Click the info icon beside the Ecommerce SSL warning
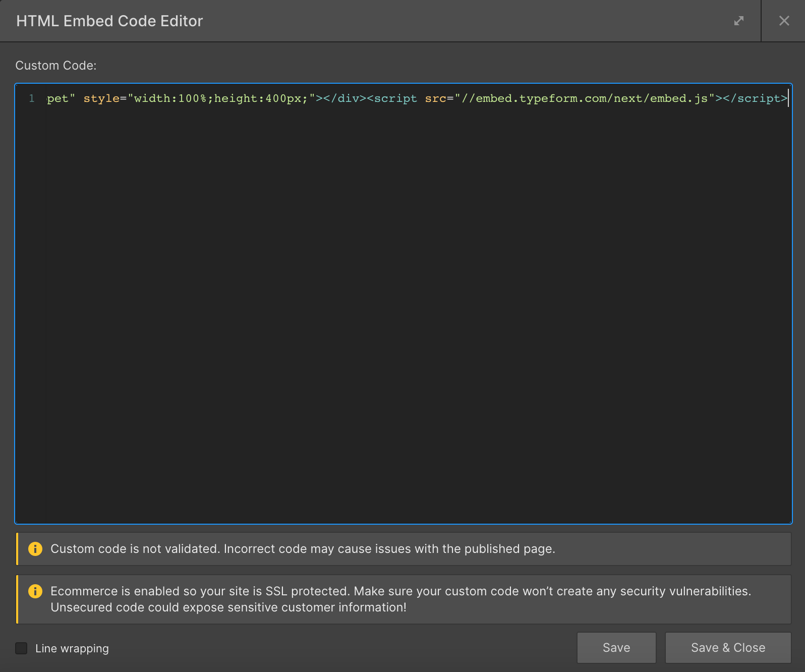 tap(35, 591)
